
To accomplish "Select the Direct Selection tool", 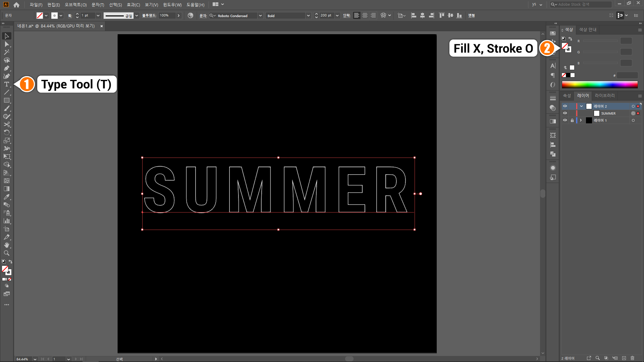I will click(6, 44).
